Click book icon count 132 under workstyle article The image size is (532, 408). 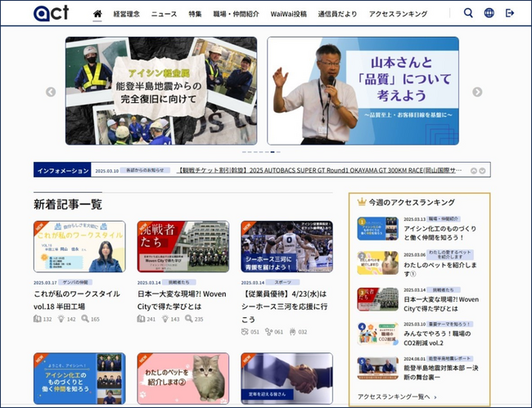(x=38, y=319)
